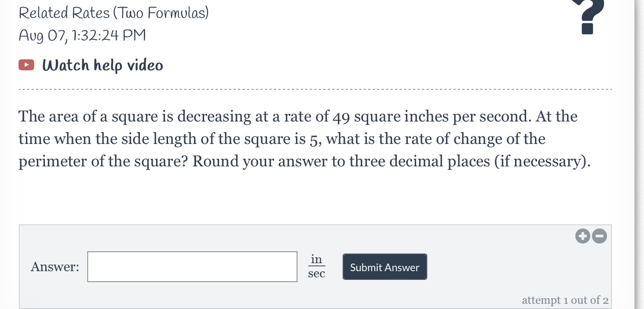Viewport: 644px width, 309px height.
Task: Click the plus icon to enlarge the answer area
Action: 582,236
